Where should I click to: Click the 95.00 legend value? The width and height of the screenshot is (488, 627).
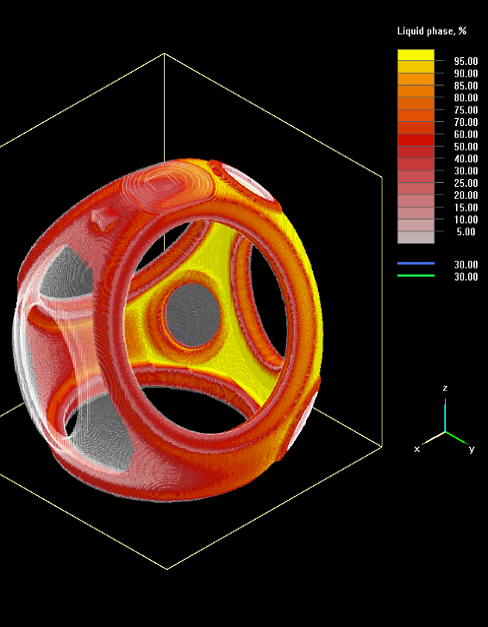click(466, 61)
